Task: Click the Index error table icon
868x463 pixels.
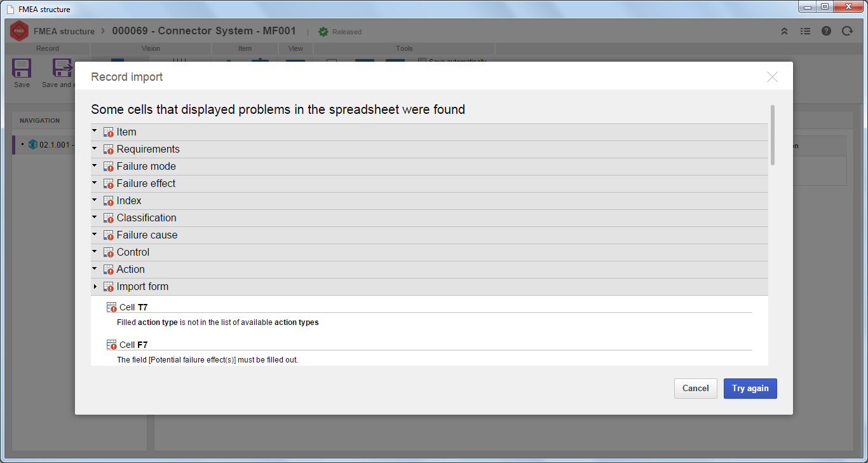Action: point(109,201)
